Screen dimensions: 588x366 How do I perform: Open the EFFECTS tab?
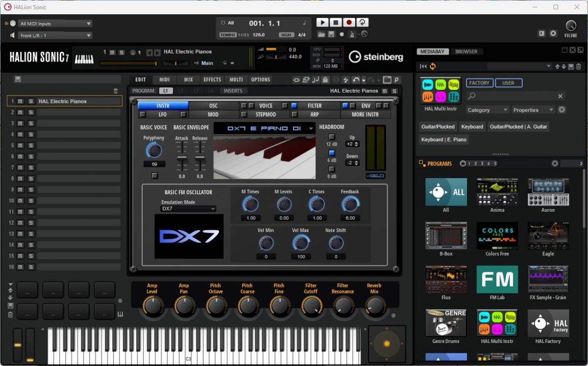(x=213, y=79)
